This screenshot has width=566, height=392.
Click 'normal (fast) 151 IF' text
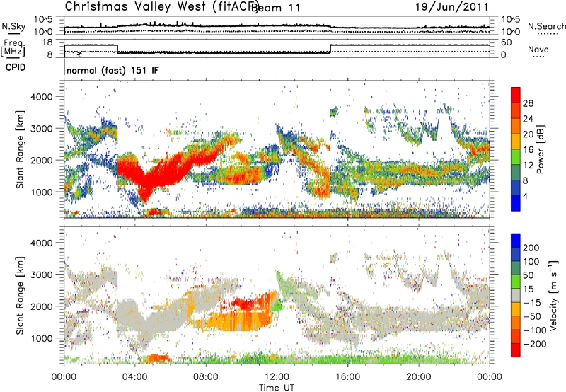pyautogui.click(x=112, y=70)
